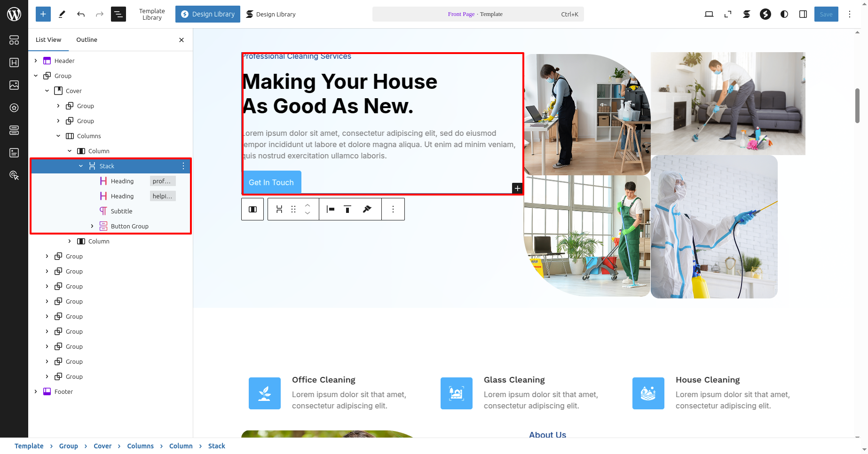The image size is (868, 454).
Task: Select the Heading row labeled prof…
Action: click(x=111, y=181)
